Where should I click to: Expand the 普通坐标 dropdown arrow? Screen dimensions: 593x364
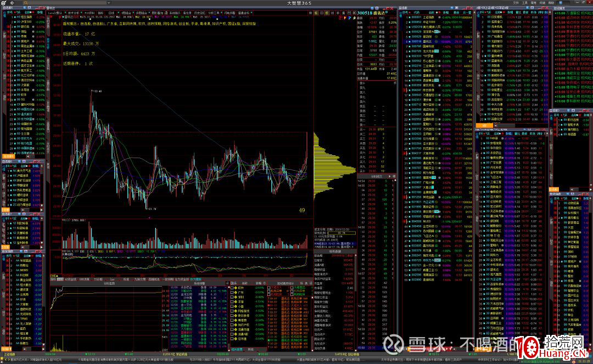[251, 13]
